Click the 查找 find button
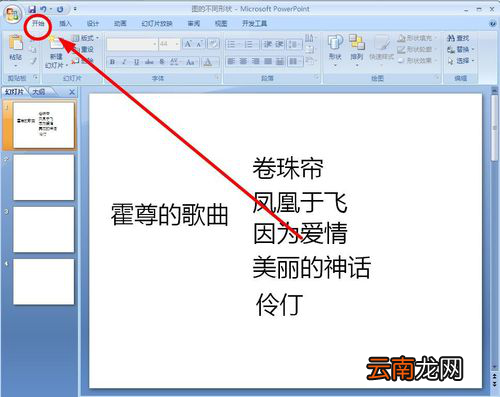Viewport: 500px width, 397px height. coord(458,38)
